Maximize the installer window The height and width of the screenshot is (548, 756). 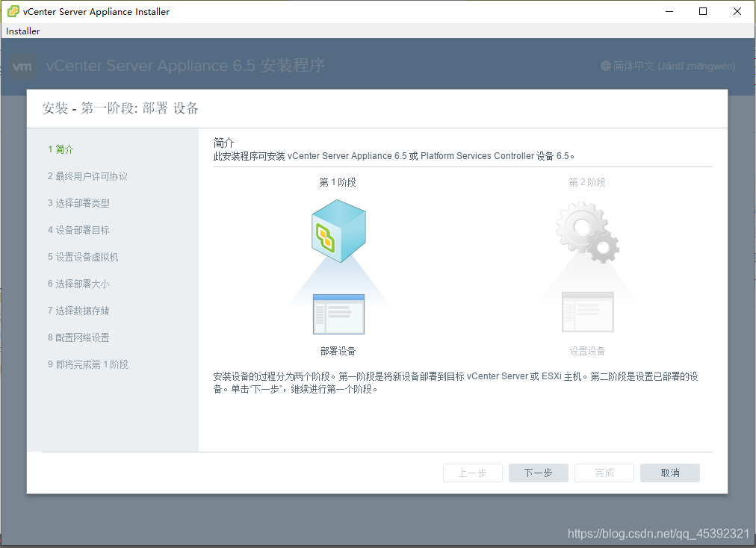pos(703,11)
